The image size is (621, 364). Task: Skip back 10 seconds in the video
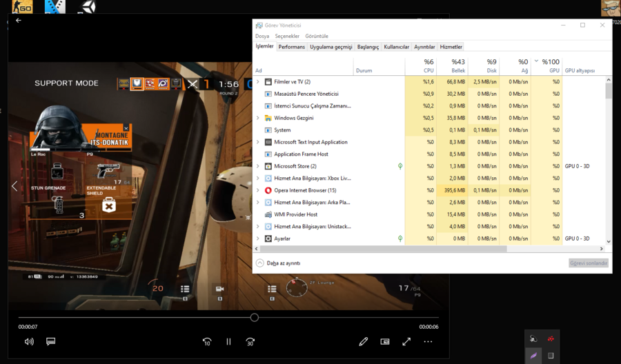pyautogui.click(x=207, y=341)
